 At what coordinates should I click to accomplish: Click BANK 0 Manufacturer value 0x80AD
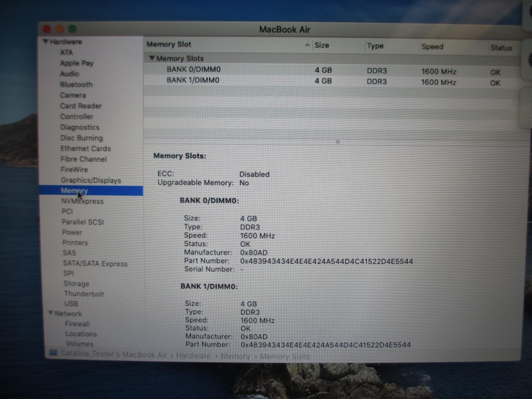pos(254,252)
